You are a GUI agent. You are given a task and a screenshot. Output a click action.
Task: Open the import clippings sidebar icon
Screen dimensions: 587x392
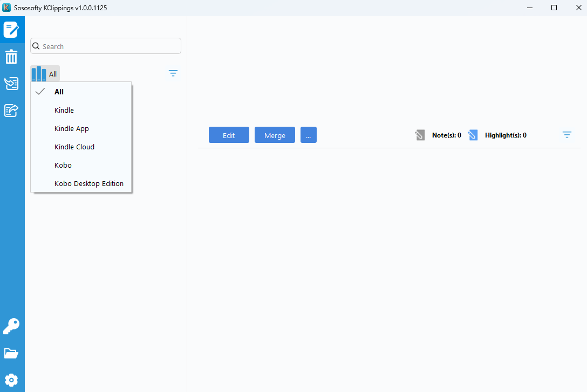point(11,84)
